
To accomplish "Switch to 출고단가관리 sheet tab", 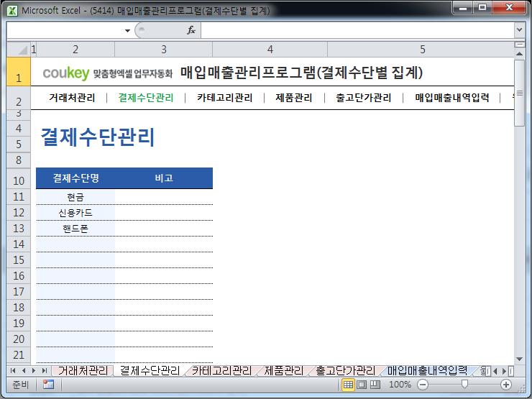I will coord(345,370).
